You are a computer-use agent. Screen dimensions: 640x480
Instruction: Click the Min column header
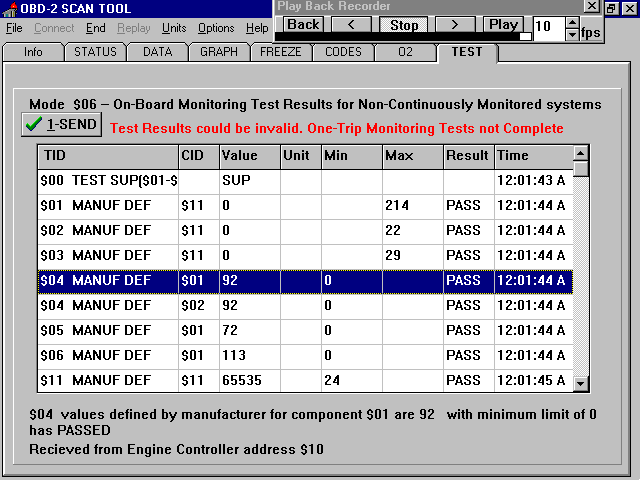[352, 156]
